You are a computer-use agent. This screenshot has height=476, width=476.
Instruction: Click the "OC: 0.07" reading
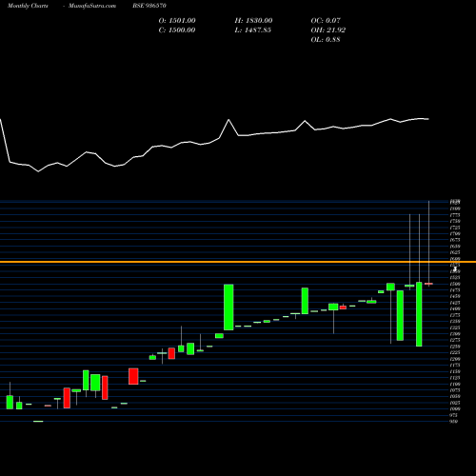(x=326, y=20)
